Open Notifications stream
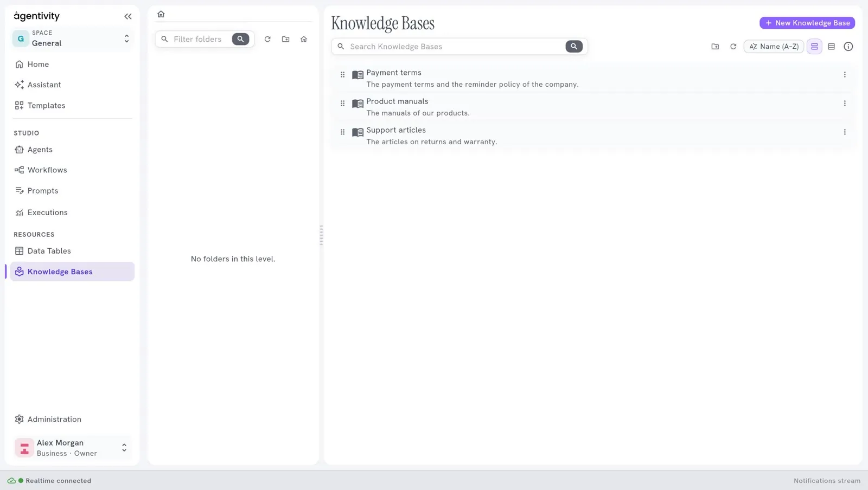 tap(827, 481)
